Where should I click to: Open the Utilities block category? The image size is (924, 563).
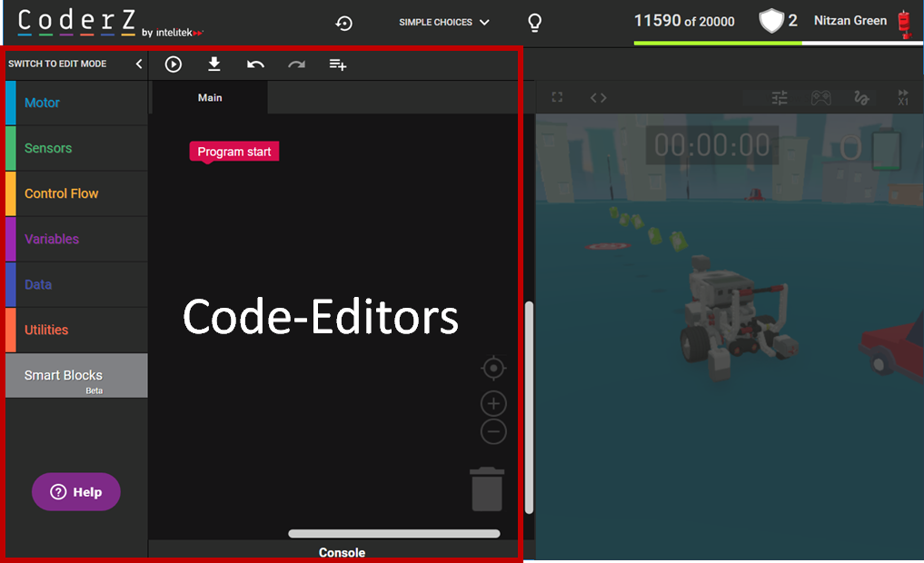click(76, 330)
